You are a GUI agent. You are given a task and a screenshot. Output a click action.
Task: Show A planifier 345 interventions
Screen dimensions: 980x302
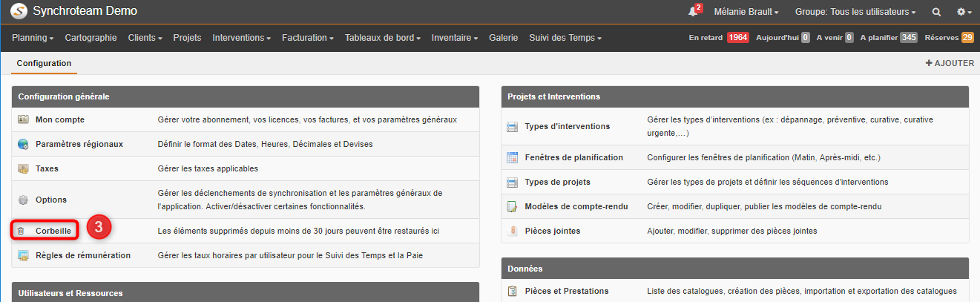[x=889, y=37]
